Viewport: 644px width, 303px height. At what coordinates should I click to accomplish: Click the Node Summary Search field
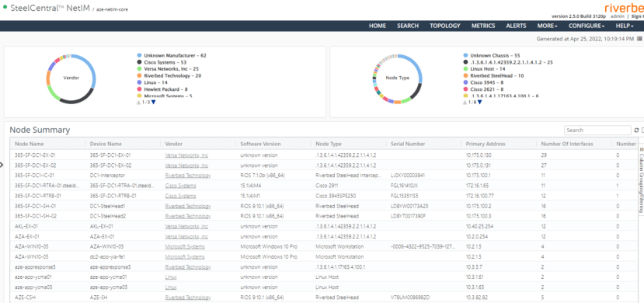(x=597, y=131)
